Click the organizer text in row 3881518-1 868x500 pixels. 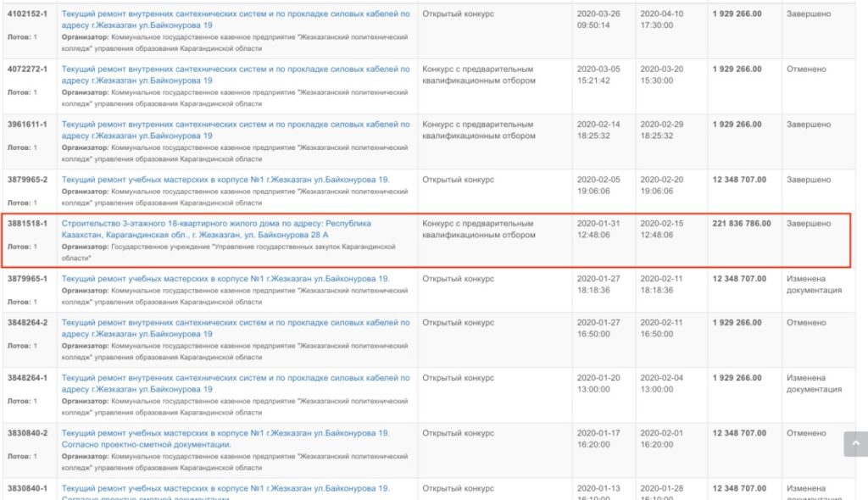pyautogui.click(x=229, y=252)
